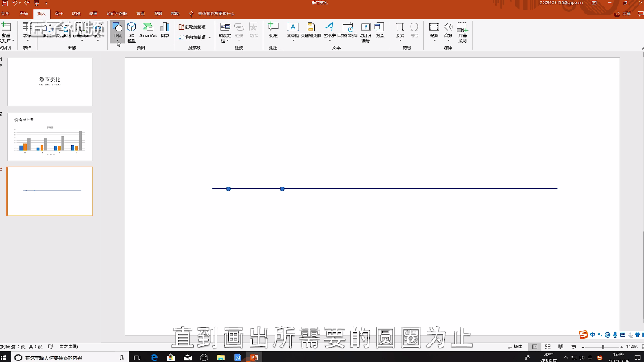Insert Date and Time
Viewport: 644px width, 362px height.
pos(348,31)
